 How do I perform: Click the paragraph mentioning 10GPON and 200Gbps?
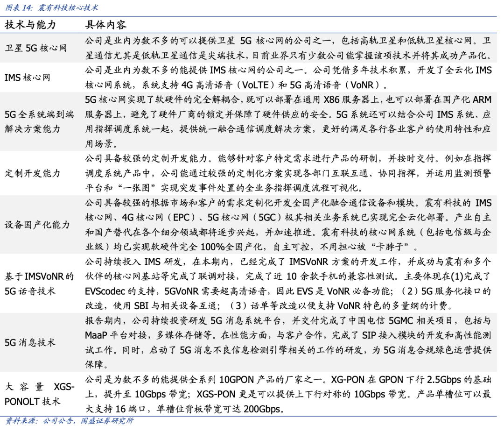click(x=287, y=394)
